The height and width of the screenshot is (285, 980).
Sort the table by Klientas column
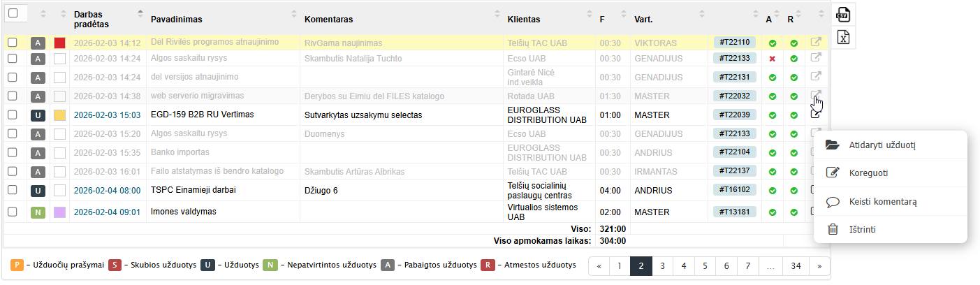pyautogui.click(x=524, y=20)
